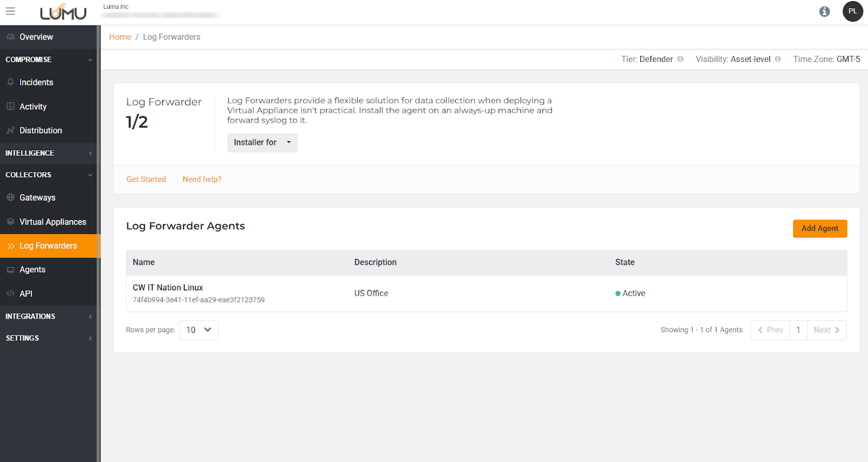Click the Gateways globe icon
868x462 pixels.
click(10, 198)
